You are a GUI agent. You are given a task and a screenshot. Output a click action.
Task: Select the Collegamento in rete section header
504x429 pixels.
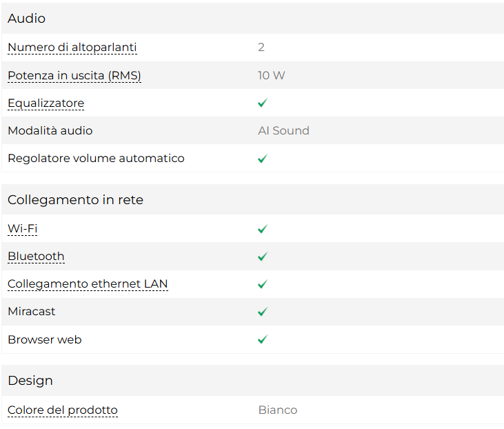[75, 200]
